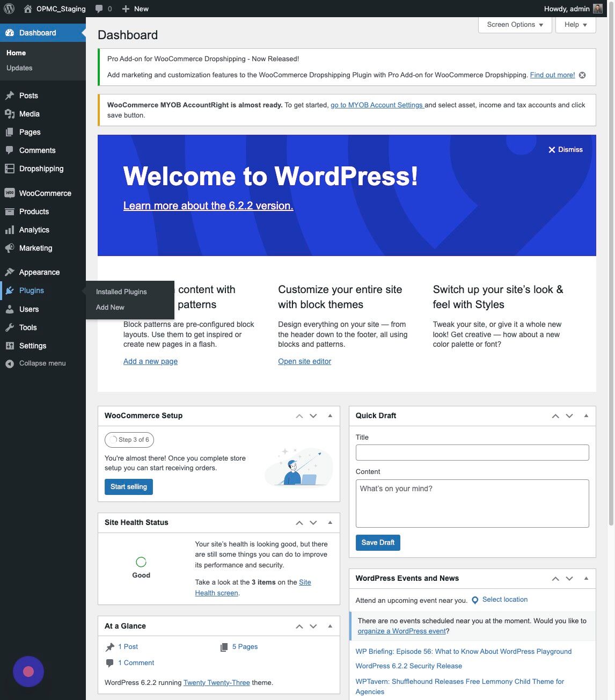Screen dimensions: 615x700
Task: Open WordPress 6.2.2 Security Release news link
Action: coord(409,666)
